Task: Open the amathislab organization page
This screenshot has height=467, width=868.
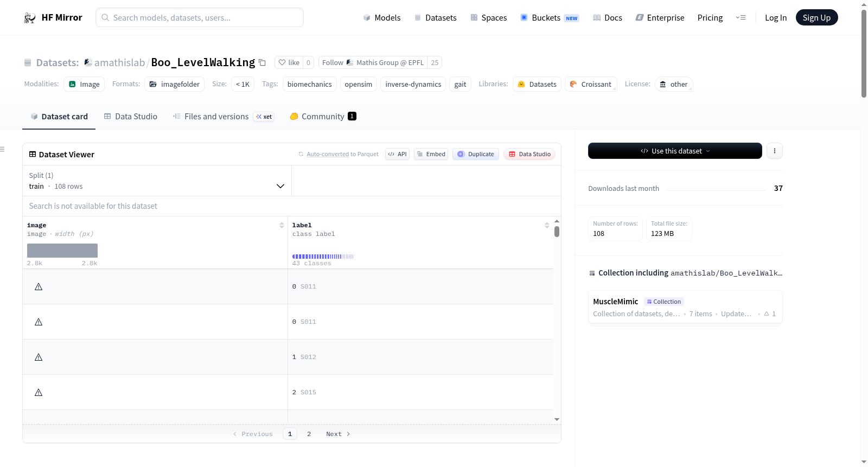Action: pyautogui.click(x=119, y=62)
